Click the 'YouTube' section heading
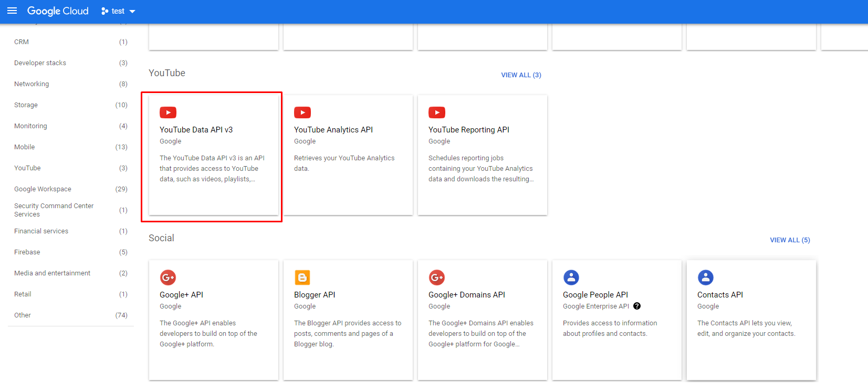 click(x=167, y=73)
